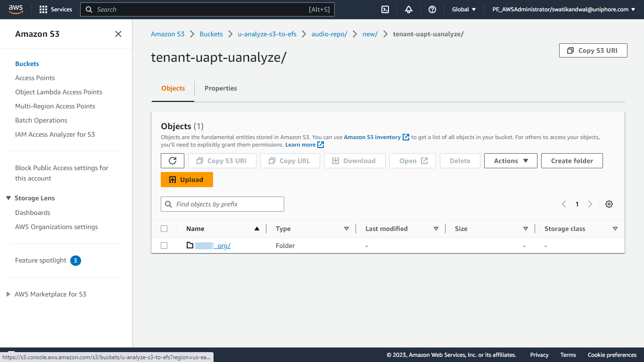Click the AWS logo home icon
The image size is (644, 362).
[x=16, y=9]
